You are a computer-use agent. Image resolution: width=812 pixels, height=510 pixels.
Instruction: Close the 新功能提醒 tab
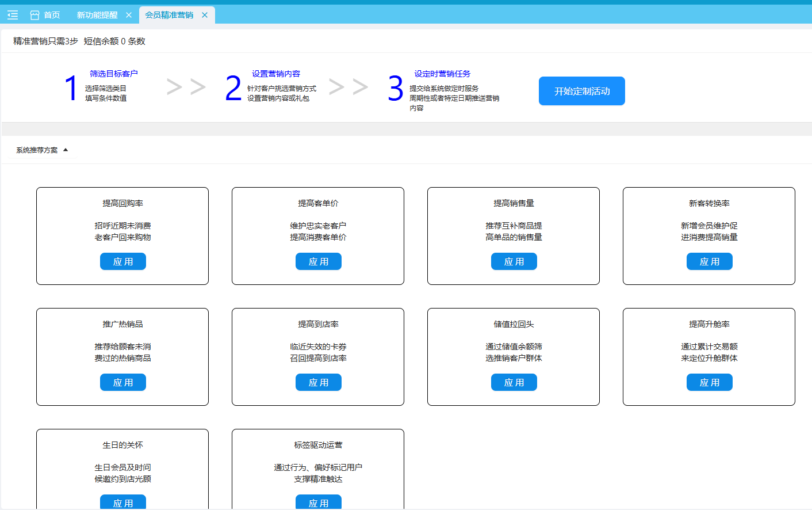click(x=129, y=15)
